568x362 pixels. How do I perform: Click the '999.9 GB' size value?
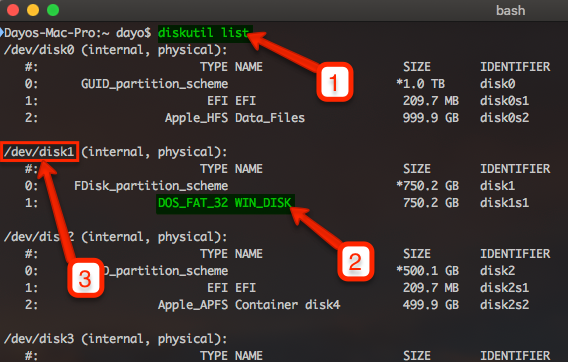point(431,118)
